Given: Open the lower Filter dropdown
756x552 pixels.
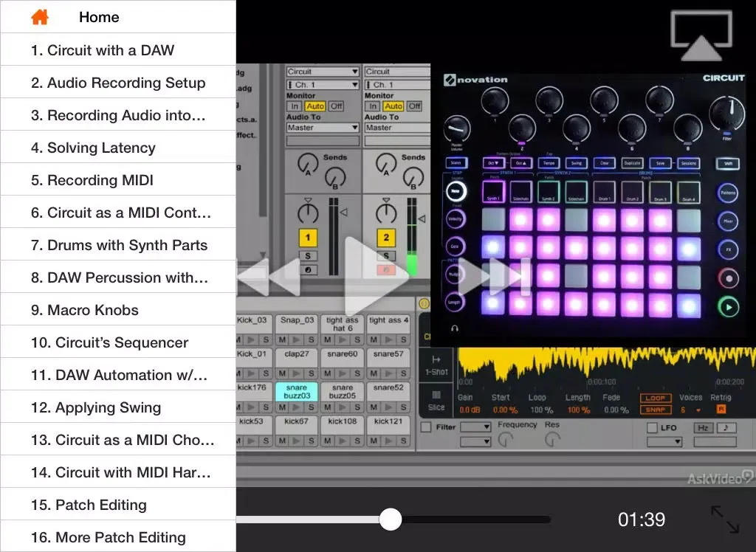Looking at the screenshot, I should (x=475, y=441).
